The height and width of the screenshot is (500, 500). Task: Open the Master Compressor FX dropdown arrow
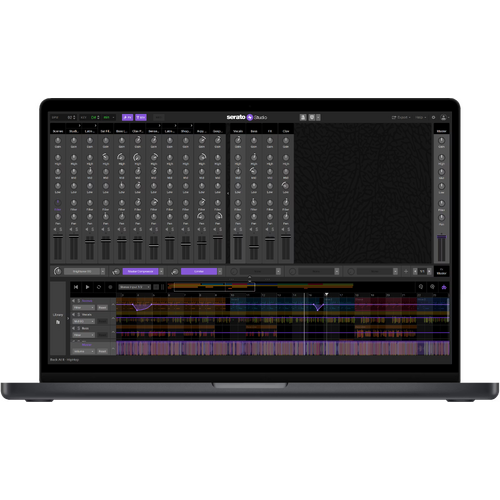[x=161, y=271]
